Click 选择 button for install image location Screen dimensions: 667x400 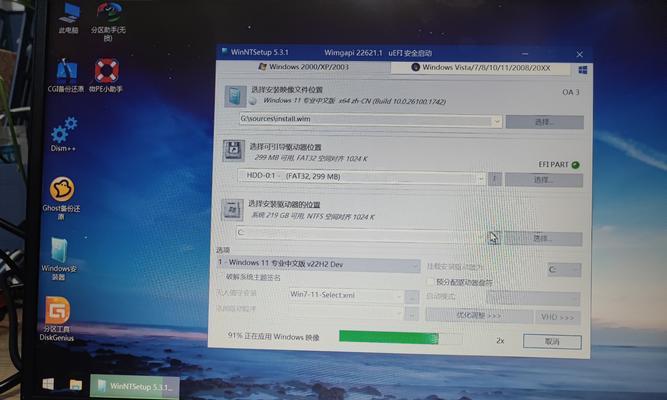coord(544,122)
